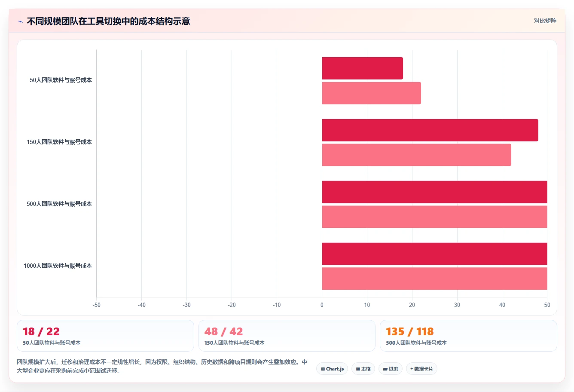This screenshot has width=574, height=392.
Task: Open the 135 / 118 data card
Action: point(468,336)
